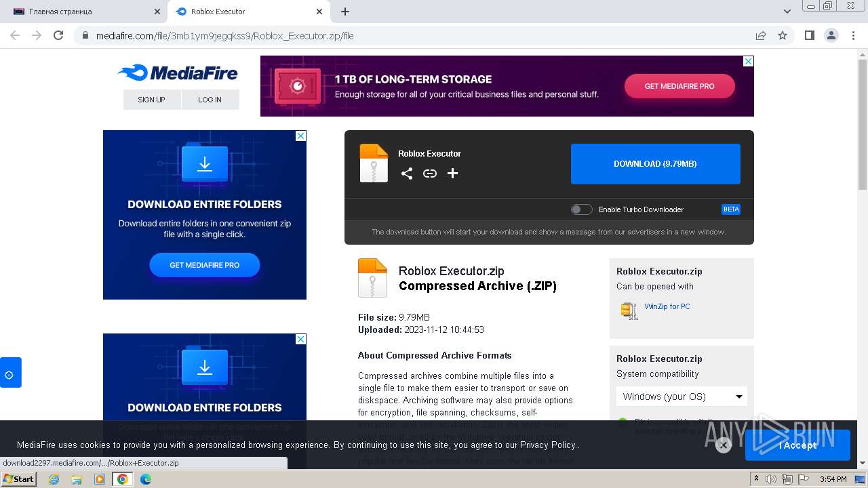Screen dimensions: 868x488
Task: Open the Chrome profile menu
Action: [x=831, y=35]
